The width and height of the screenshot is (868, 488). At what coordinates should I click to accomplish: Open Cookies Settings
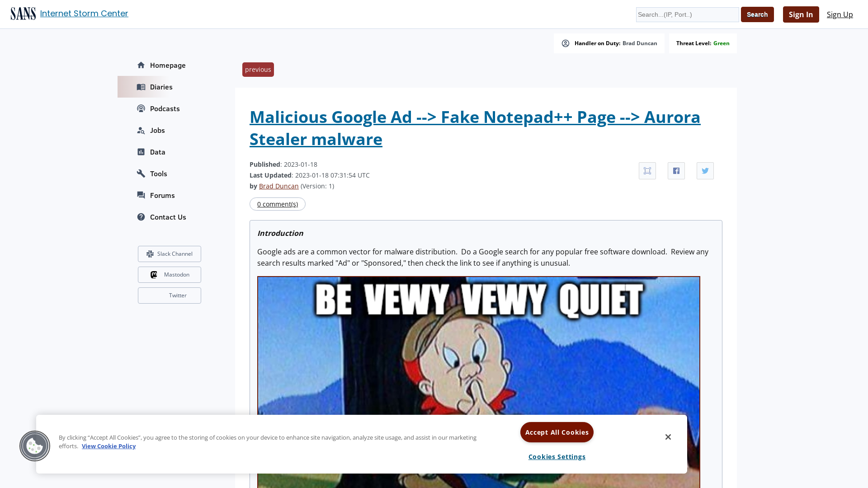(557, 457)
